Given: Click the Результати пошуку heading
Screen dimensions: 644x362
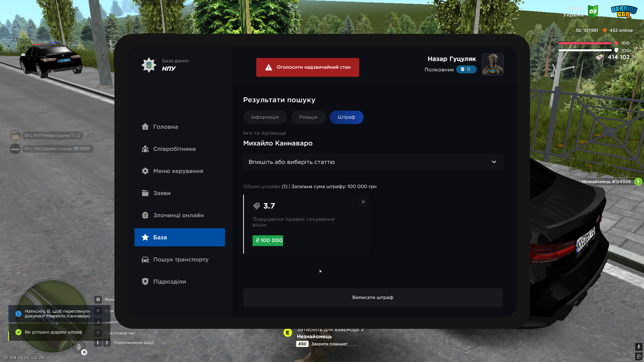Looking at the screenshot, I should pos(279,100).
